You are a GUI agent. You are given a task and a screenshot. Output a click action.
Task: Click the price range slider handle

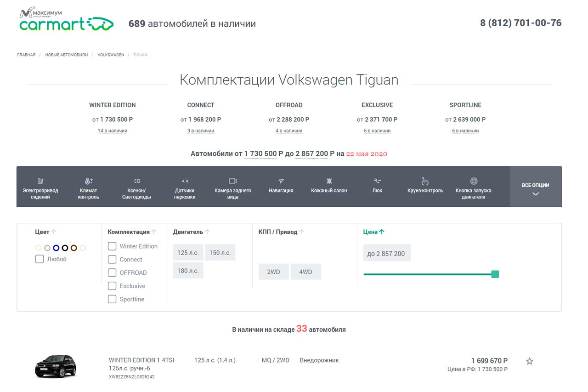tap(495, 274)
